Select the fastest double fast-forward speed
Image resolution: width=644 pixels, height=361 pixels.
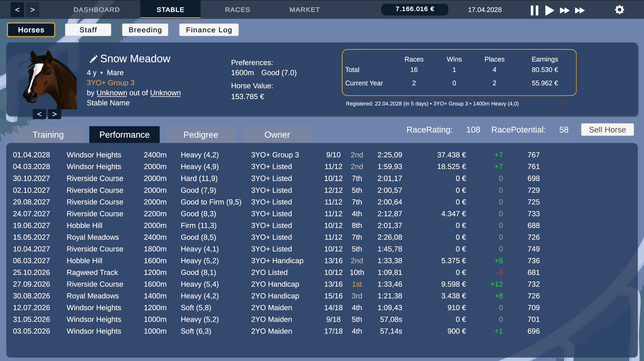coord(580,10)
